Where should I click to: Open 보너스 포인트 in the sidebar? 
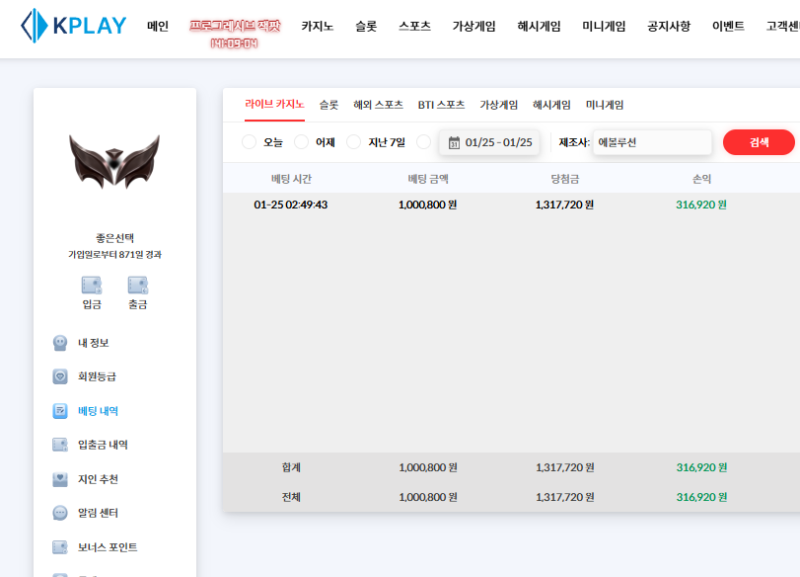click(107, 547)
